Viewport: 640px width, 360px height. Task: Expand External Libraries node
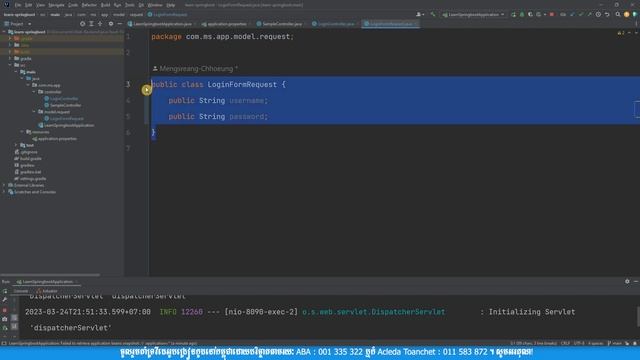click(4, 185)
